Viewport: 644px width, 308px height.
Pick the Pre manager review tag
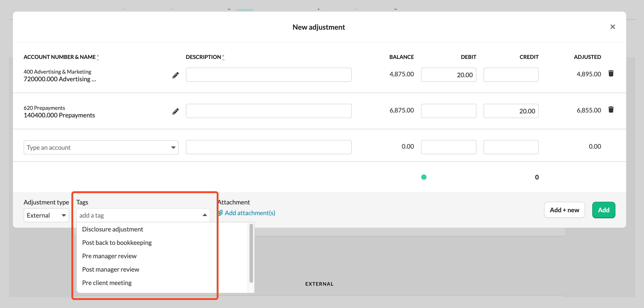[109, 256]
